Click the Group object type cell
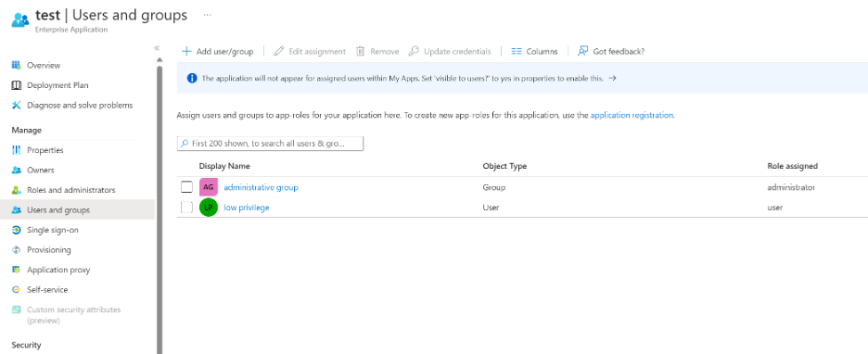The image size is (868, 354). [x=493, y=187]
